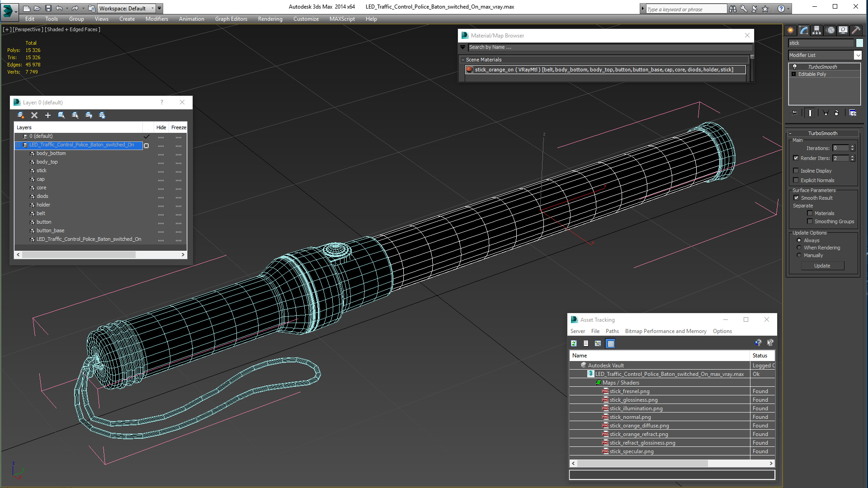This screenshot has height=488, width=868.
Task: Click Add Selected Objects plus icon in Layer dialog
Action: (x=48, y=115)
